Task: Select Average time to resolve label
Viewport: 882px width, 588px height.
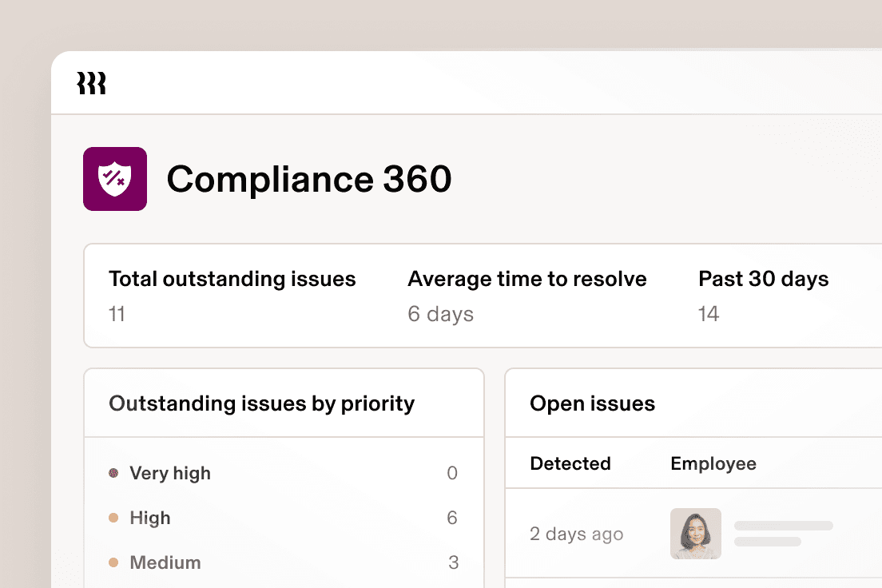Action: [x=527, y=279]
